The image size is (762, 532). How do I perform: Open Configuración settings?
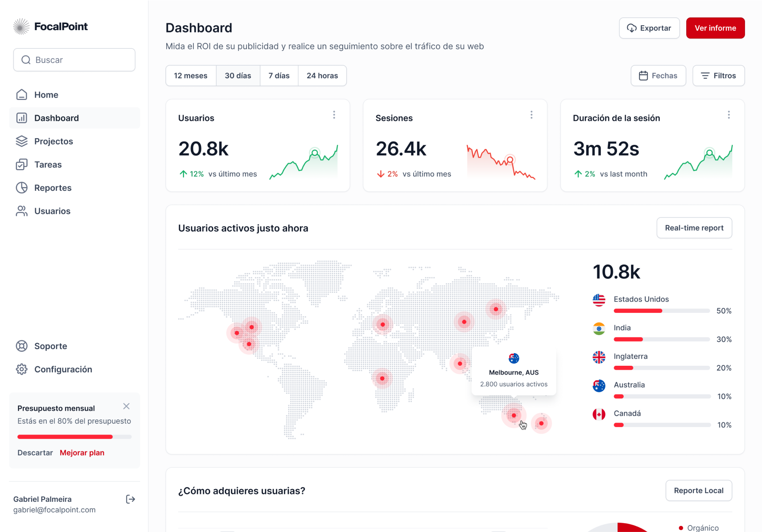63,369
